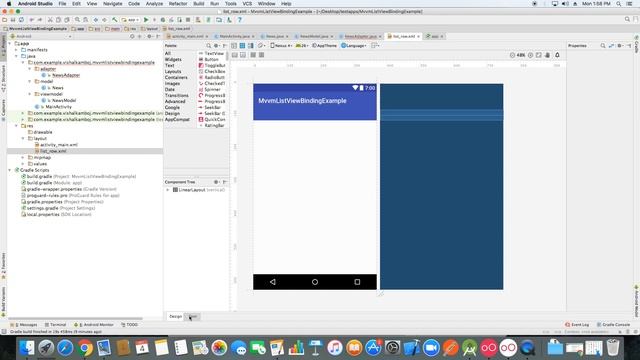Viewport: 640px width, 360px height.
Task: Click the zoom out button beside 48%
Action: 512,55
